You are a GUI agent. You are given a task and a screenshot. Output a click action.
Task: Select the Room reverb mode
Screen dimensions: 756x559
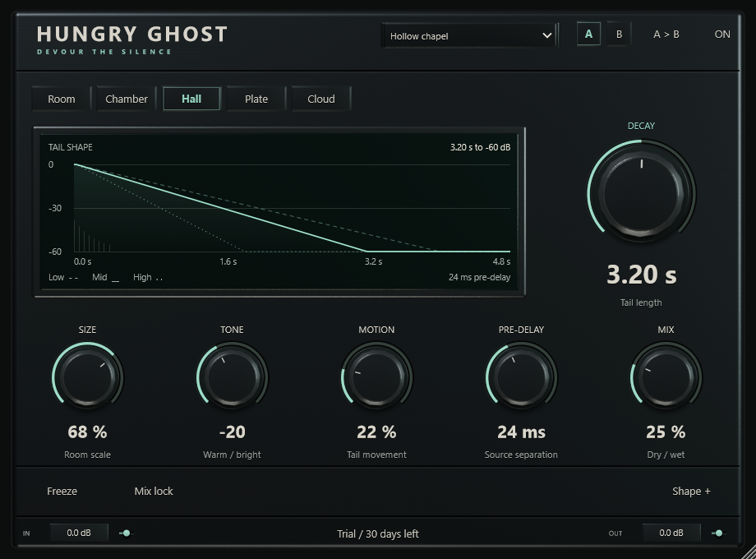click(62, 99)
